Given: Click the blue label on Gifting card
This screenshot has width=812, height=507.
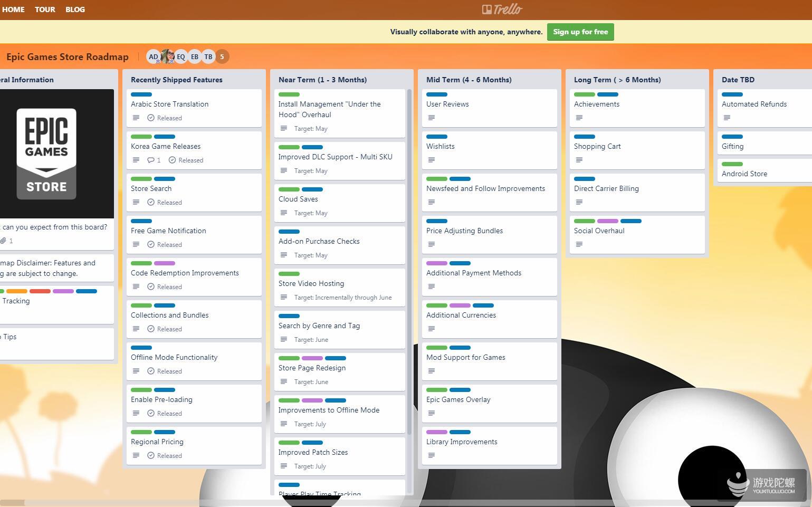Looking at the screenshot, I should 732,137.
